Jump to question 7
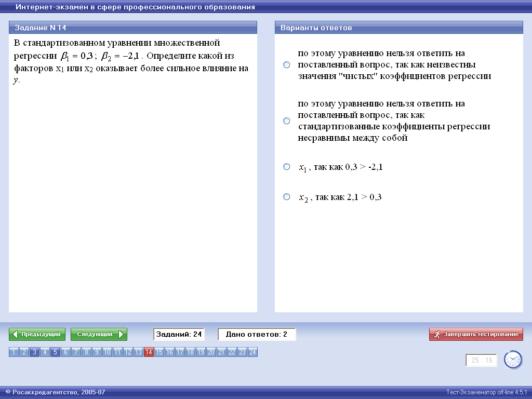This screenshot has height=399, width=532. point(76,352)
